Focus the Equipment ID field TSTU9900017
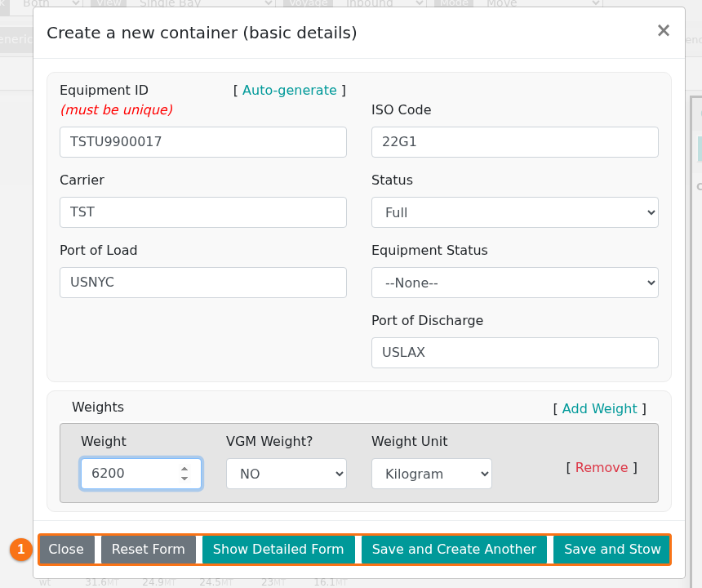 point(202,142)
